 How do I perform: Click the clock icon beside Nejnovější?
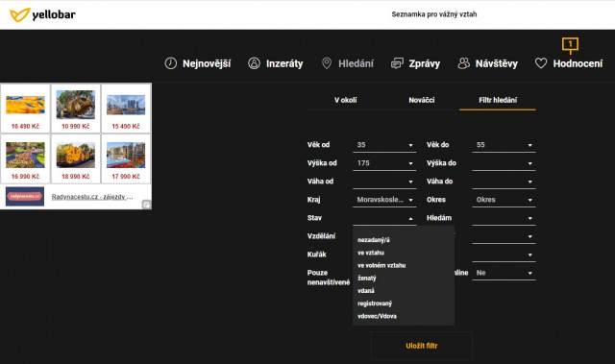[171, 63]
